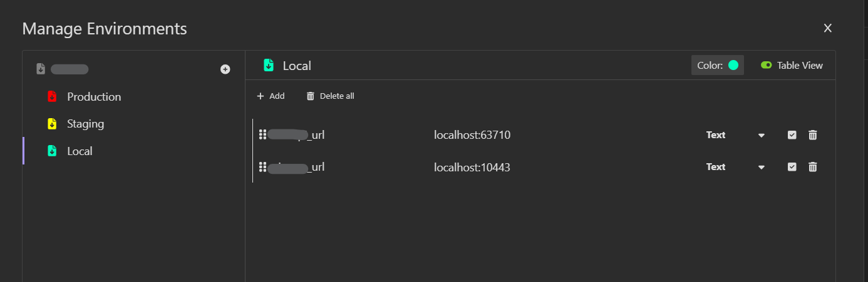
Task: Uncheck the enabled checkbox for localhost:10443
Action: click(792, 167)
